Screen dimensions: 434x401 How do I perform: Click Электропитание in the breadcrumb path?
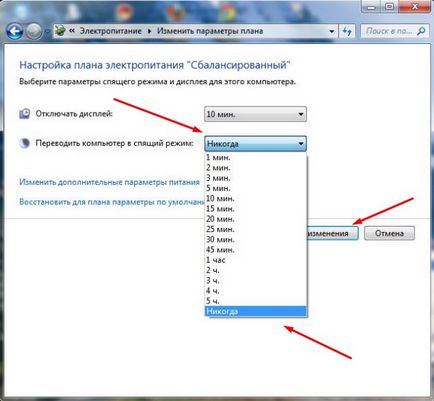[111, 31]
